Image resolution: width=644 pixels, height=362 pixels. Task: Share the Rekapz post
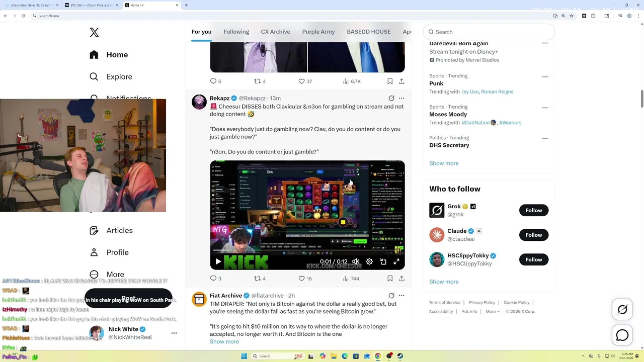pos(401,278)
